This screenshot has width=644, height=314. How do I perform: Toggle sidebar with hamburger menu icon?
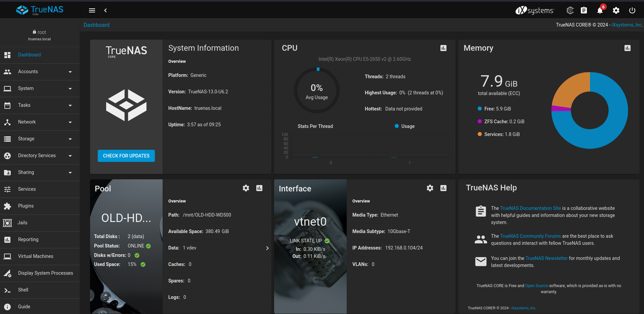click(x=92, y=10)
